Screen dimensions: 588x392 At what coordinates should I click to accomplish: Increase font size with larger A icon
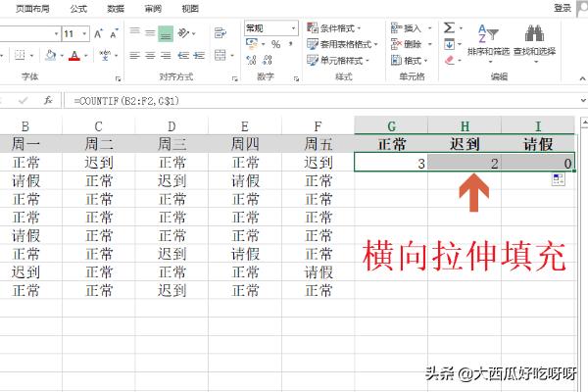click(96, 33)
